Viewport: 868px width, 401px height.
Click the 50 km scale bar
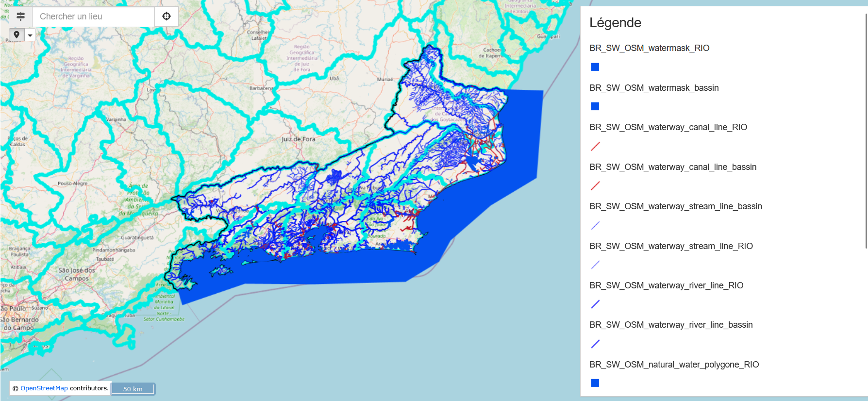(x=133, y=389)
